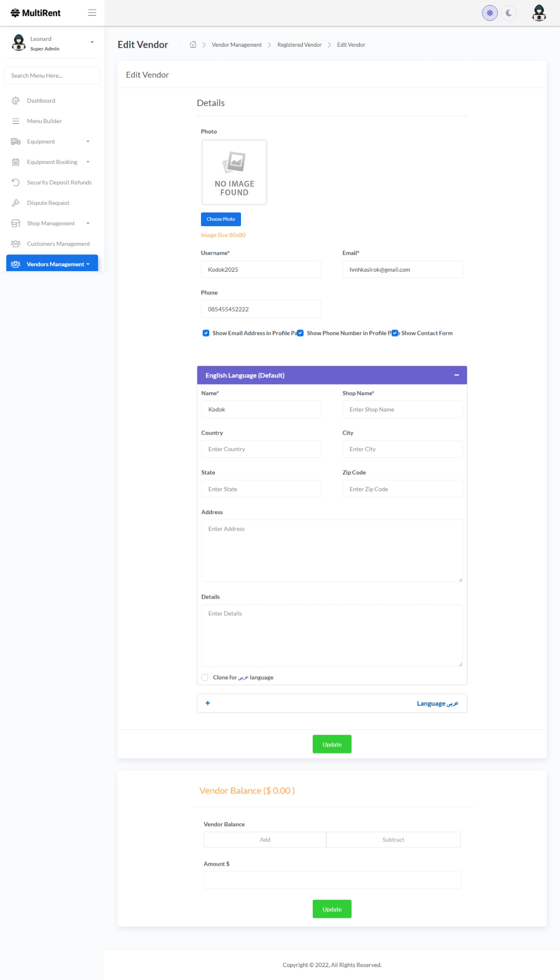This screenshot has height=980, width=560.
Task: Uncheck Show Email Address in Profile Page
Action: pyautogui.click(x=206, y=333)
